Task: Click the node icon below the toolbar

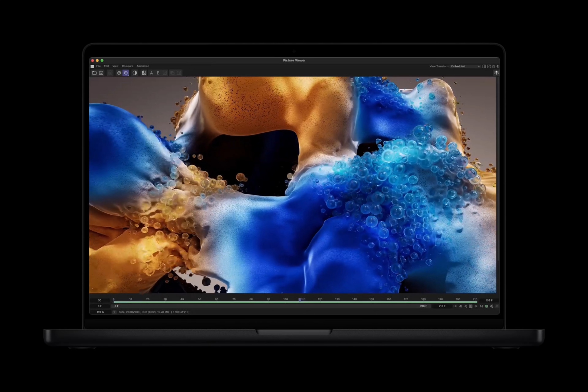Action: [497, 73]
